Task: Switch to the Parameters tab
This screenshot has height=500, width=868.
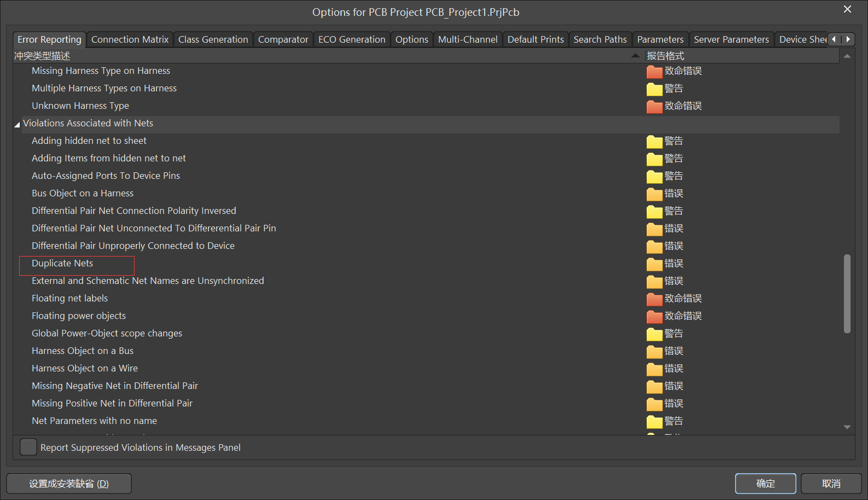Action: tap(660, 39)
